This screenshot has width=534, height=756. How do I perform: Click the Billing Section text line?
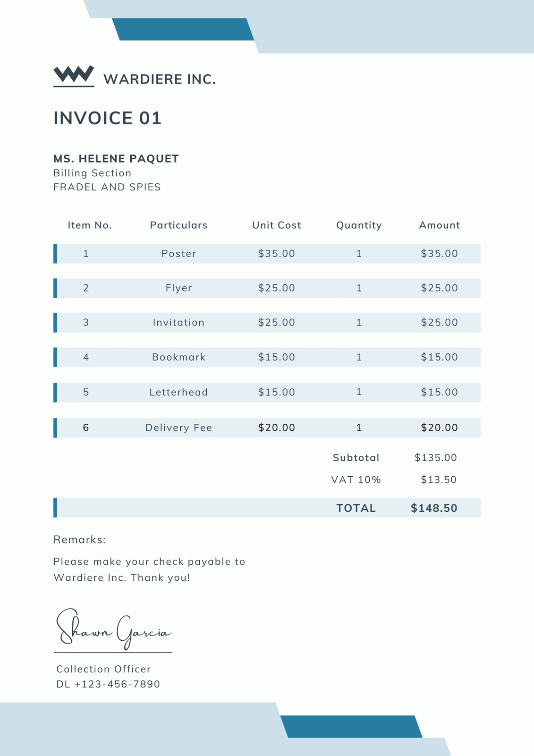tap(93, 173)
